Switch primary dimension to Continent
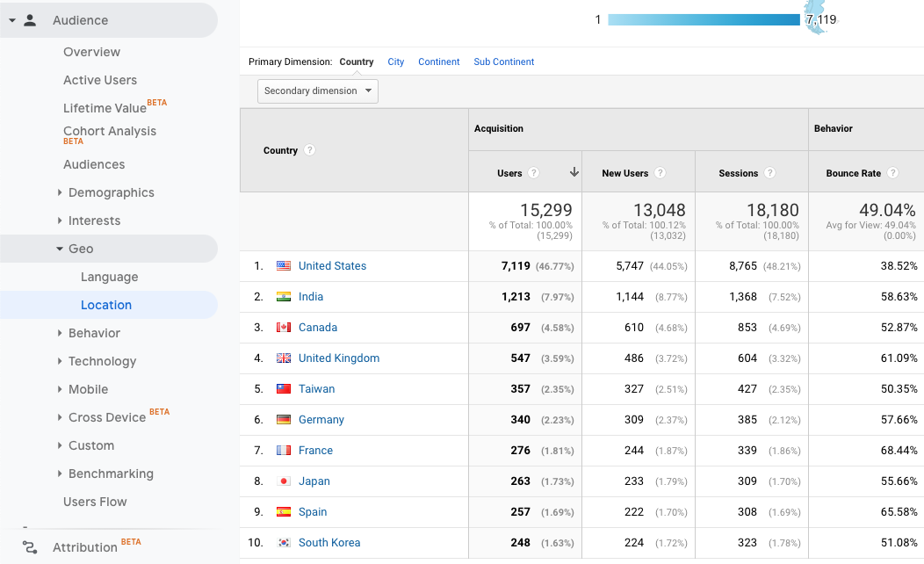Viewport: 924px width, 564px height. coord(439,61)
